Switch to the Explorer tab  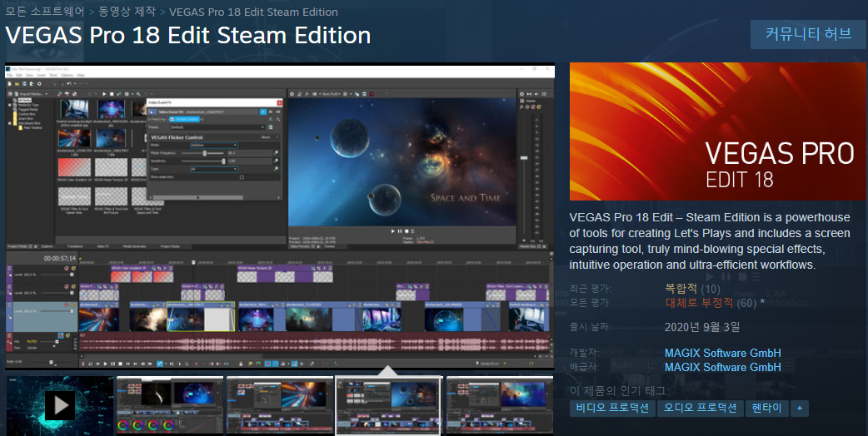click(47, 246)
